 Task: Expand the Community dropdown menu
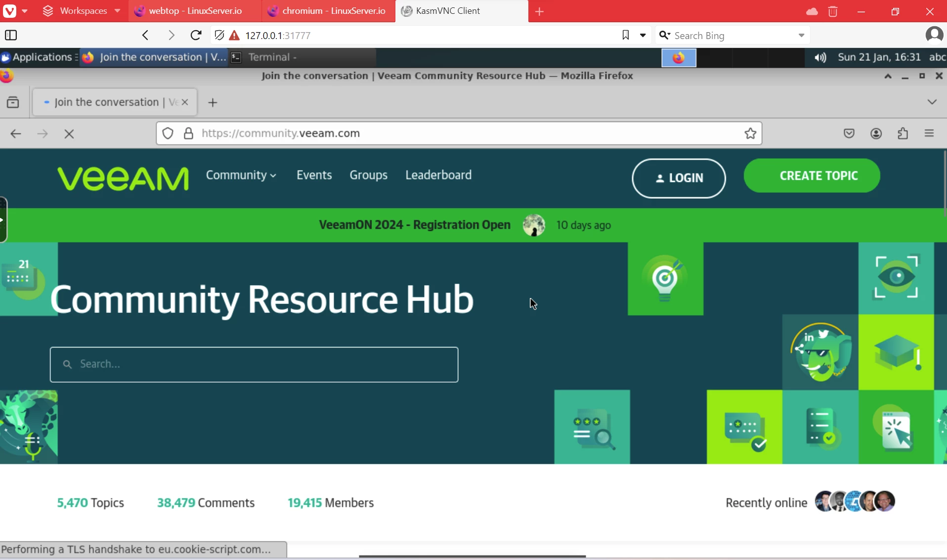tap(241, 175)
